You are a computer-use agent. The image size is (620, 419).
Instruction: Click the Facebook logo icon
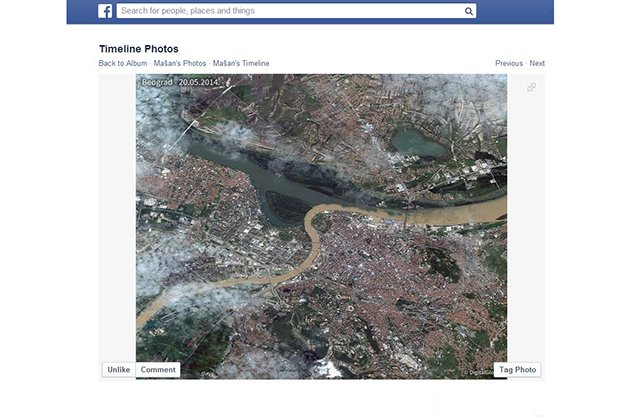105,11
